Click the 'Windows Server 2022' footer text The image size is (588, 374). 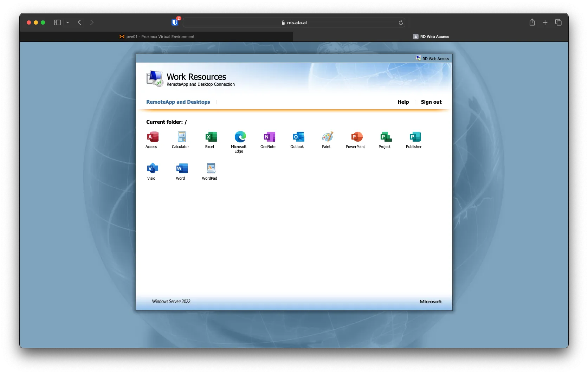[171, 302]
